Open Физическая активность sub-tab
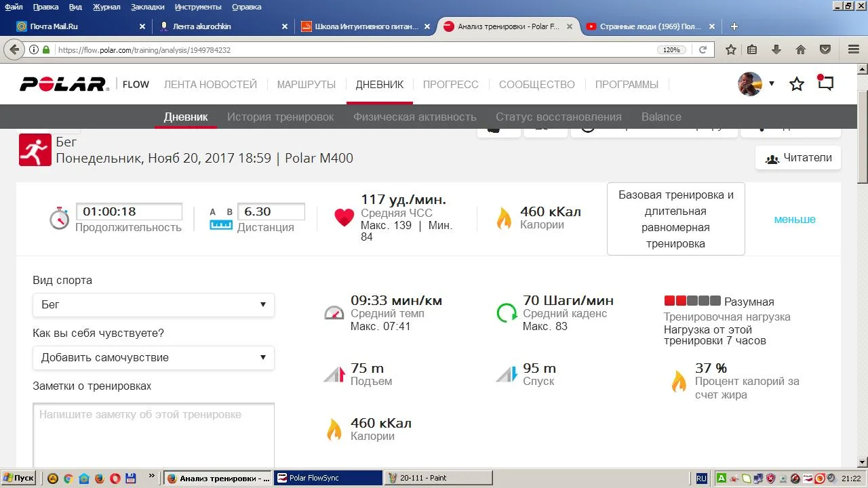Viewport: 868px width, 488px height. pos(415,117)
